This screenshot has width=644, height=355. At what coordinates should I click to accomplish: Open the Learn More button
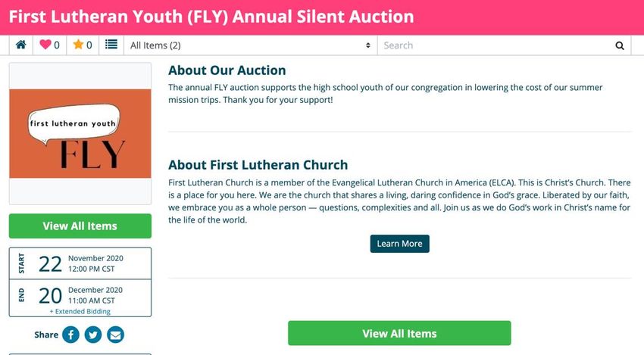pos(399,244)
